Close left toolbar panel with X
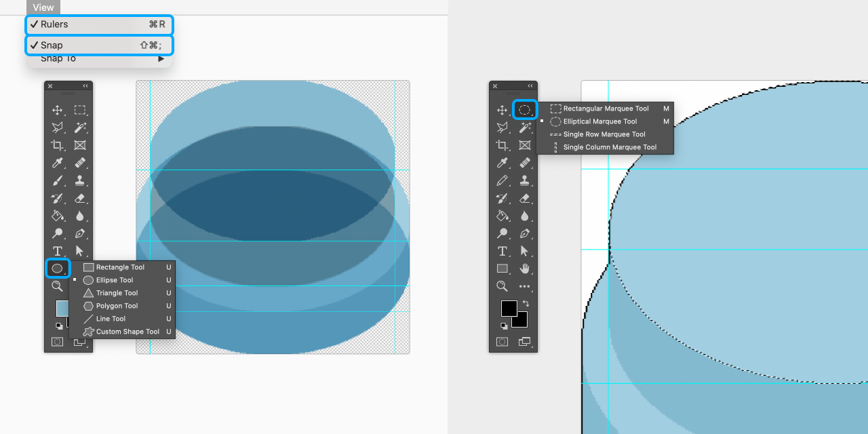Image resolution: width=868 pixels, height=434 pixels. (x=50, y=86)
